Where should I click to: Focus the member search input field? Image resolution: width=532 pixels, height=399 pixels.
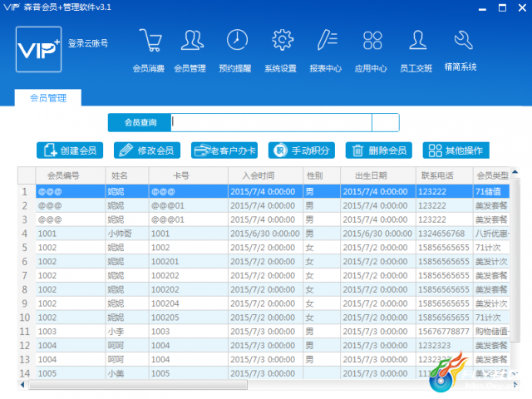[271, 122]
